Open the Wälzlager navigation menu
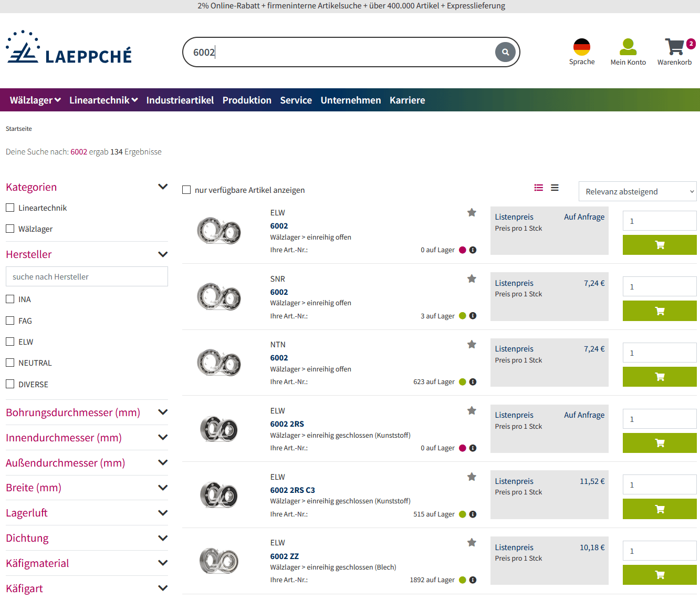700x599 pixels. tap(35, 100)
